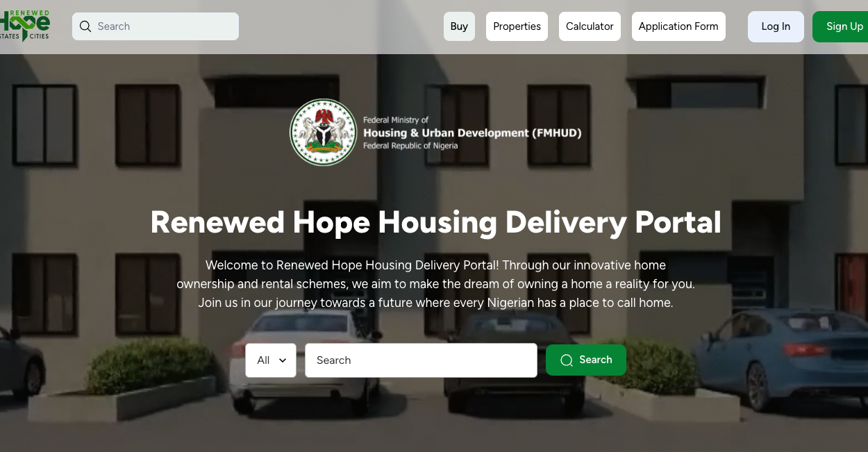The width and height of the screenshot is (868, 452).
Task: Click the green Search button
Action: point(586,360)
